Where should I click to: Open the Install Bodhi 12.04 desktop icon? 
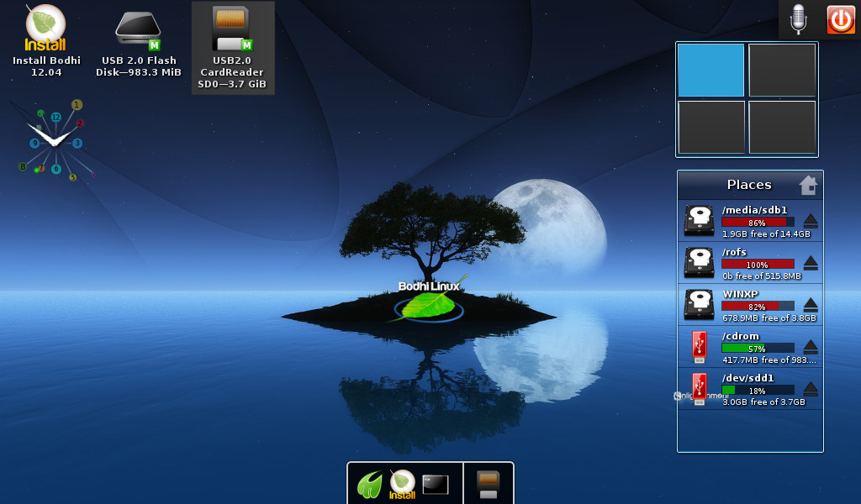[x=46, y=41]
